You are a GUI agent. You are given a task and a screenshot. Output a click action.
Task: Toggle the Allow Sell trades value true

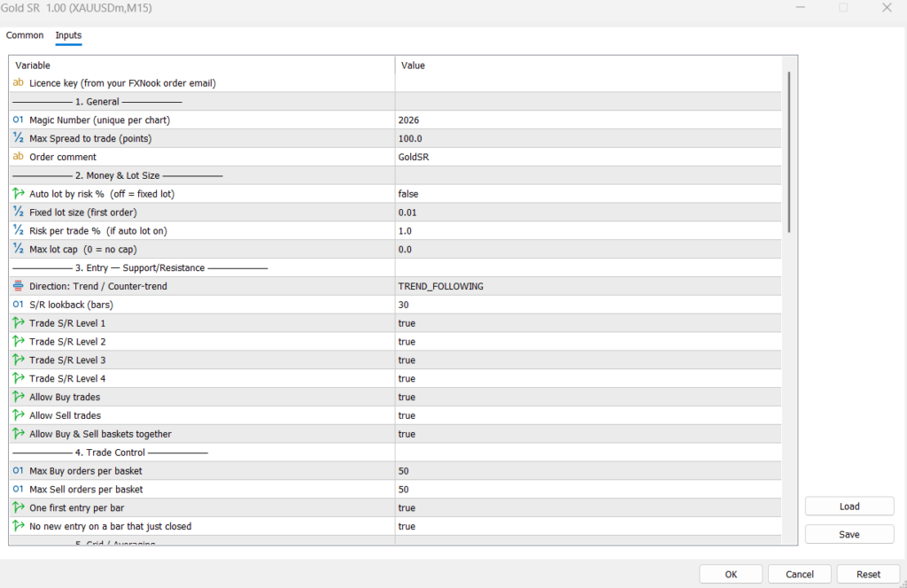click(588, 415)
